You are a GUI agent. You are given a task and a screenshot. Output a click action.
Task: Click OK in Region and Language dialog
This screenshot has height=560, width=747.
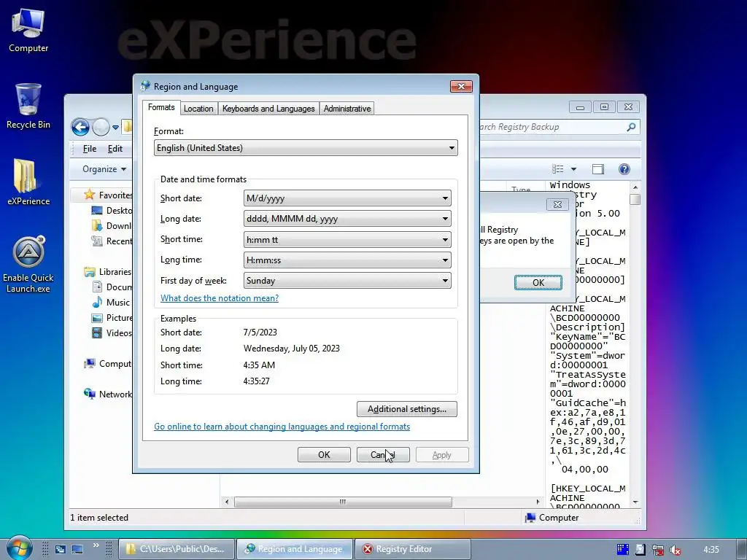click(324, 455)
